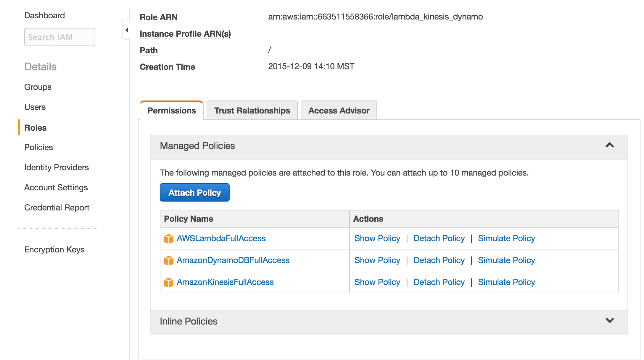The width and height of the screenshot is (644, 360).
Task: Click the Actions column header
Action: click(368, 219)
